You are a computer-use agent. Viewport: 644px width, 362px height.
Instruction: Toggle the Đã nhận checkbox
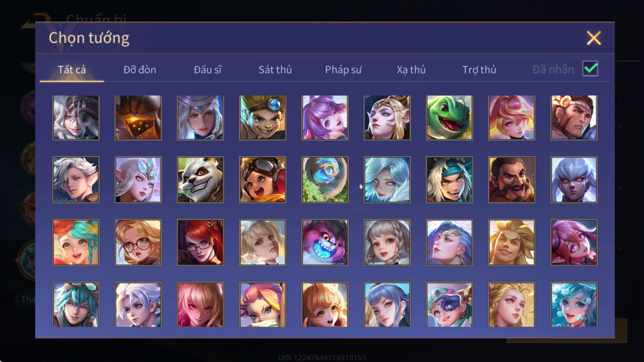[x=590, y=69]
